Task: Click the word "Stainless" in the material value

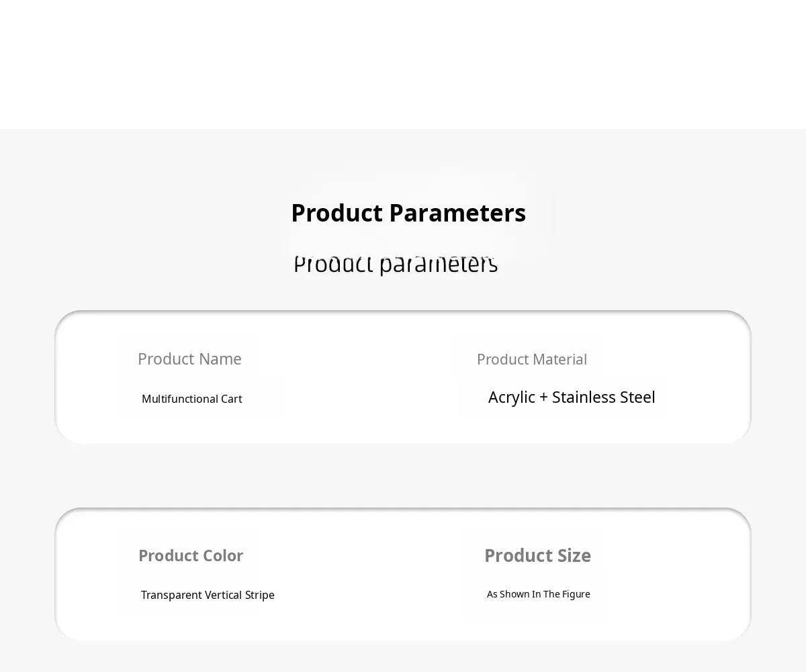Action: click(x=582, y=397)
